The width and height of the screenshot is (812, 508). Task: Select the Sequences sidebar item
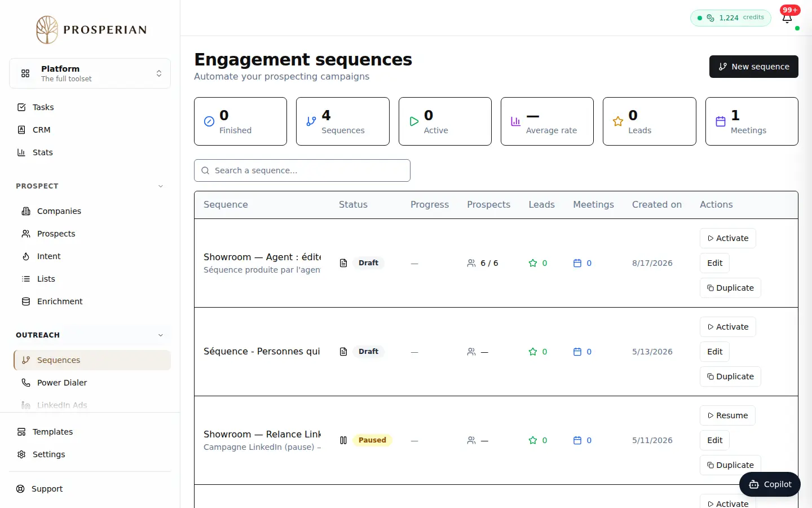tap(92, 360)
